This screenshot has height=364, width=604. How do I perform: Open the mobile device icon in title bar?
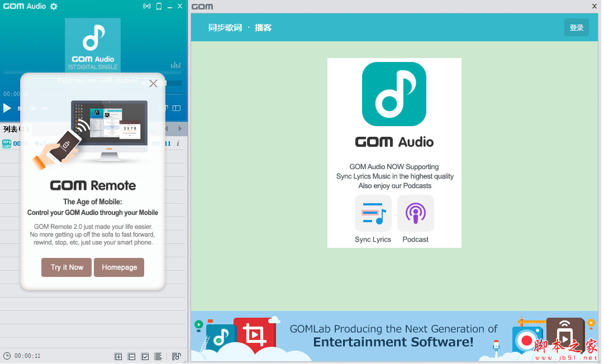coord(159,6)
